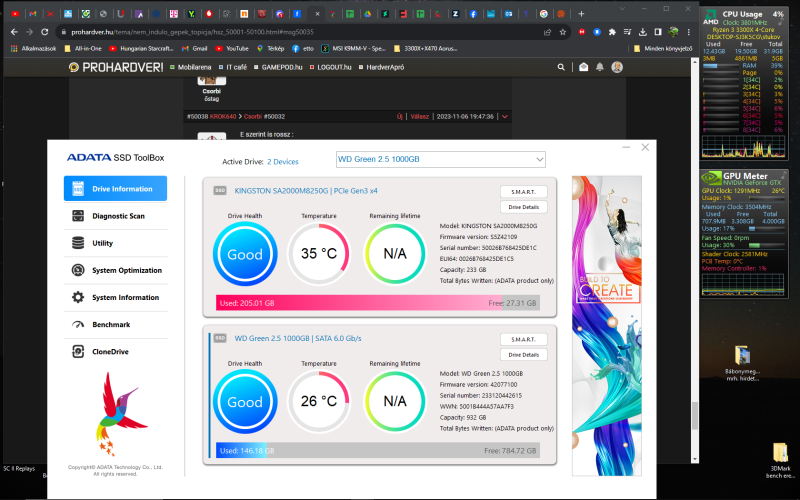Close the active Prohardver browser tab
The width and height of the screenshot is (800, 500).
click(x=317, y=14)
